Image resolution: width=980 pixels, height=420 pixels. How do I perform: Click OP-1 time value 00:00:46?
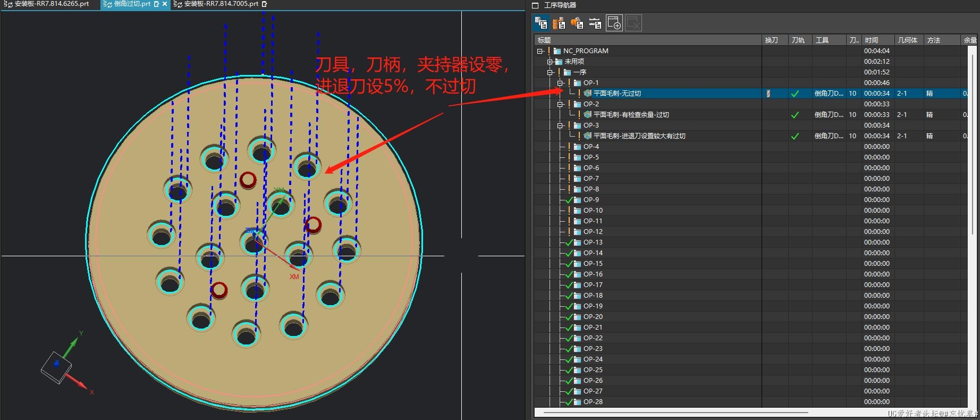pos(876,83)
